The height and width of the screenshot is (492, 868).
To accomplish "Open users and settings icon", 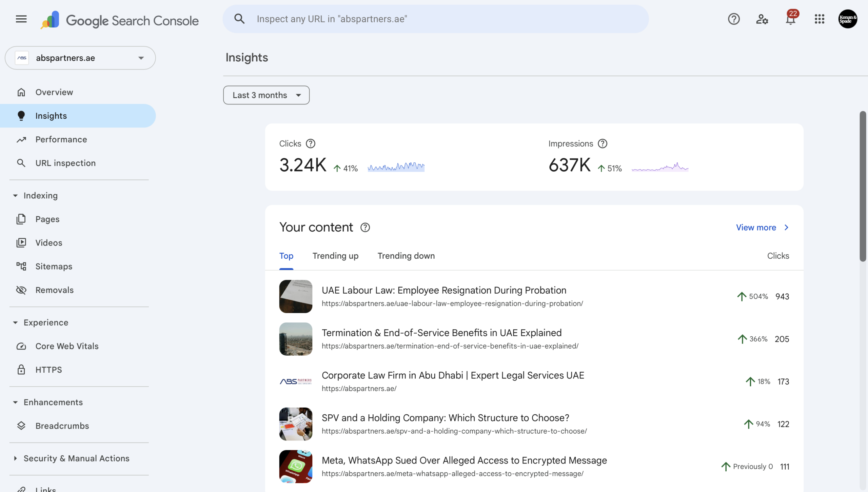I will (x=762, y=19).
